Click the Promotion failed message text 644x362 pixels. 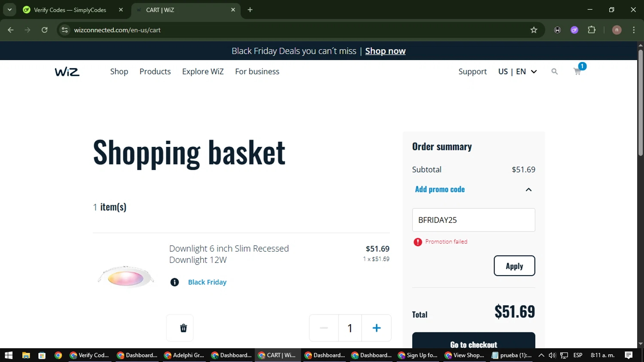(x=446, y=242)
